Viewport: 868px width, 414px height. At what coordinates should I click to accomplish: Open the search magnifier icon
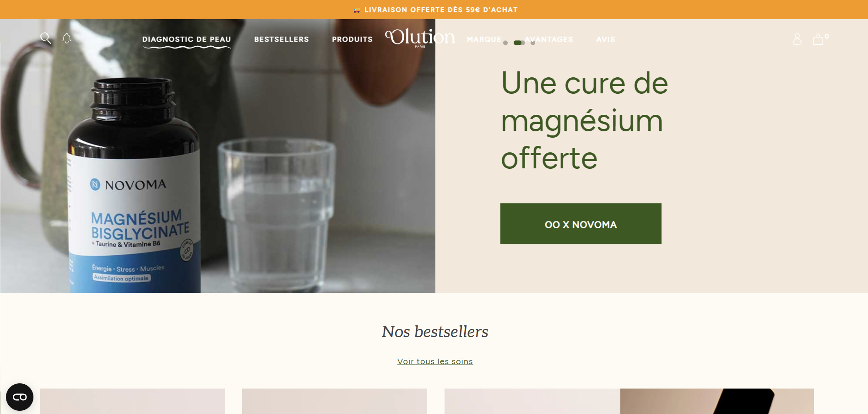tap(46, 38)
